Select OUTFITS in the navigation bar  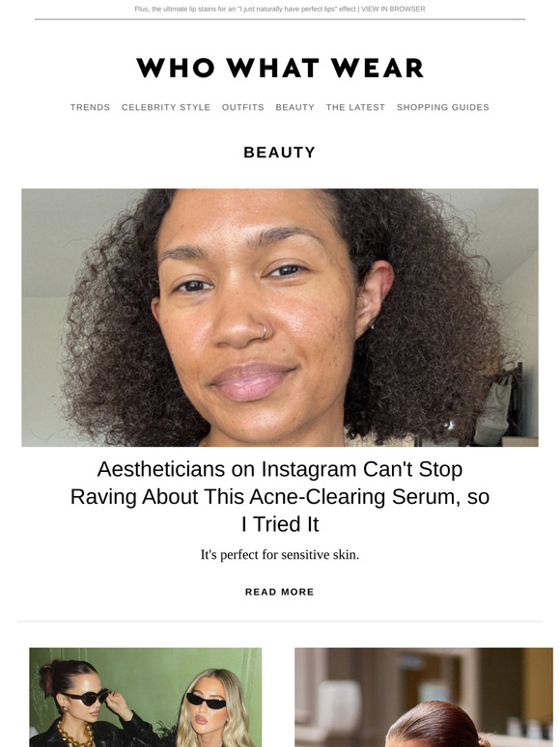(243, 107)
